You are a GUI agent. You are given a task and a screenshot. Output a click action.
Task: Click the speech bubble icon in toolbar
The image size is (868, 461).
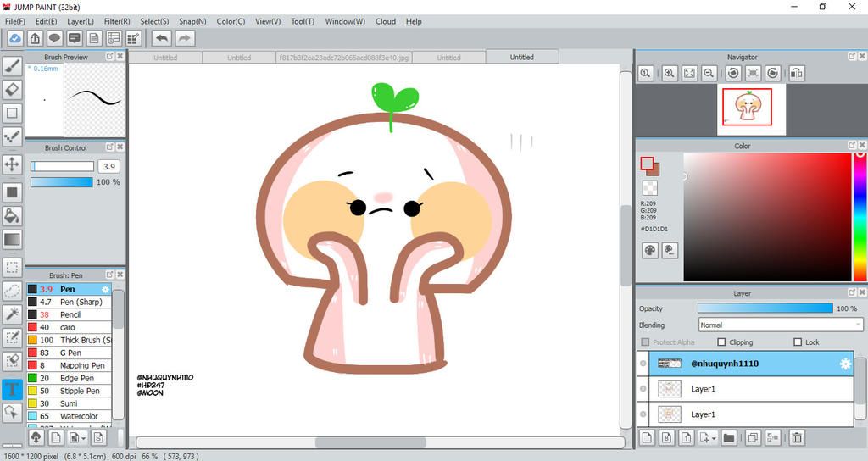tap(54, 38)
